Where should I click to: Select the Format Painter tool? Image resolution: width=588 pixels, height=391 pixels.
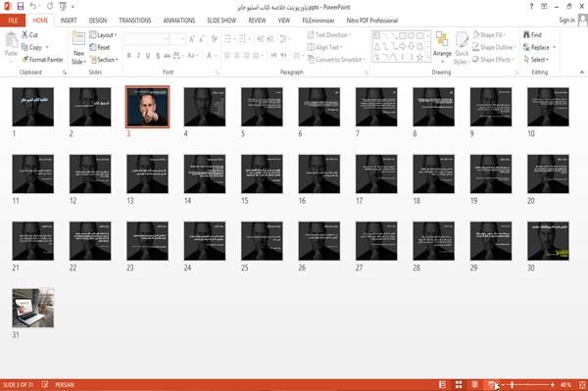(x=42, y=60)
